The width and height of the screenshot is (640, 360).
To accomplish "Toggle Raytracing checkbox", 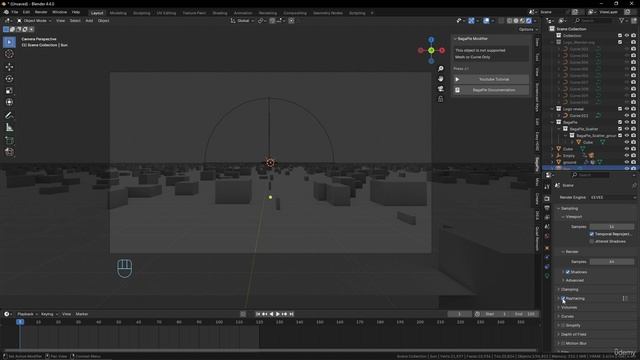I will click(x=563, y=298).
